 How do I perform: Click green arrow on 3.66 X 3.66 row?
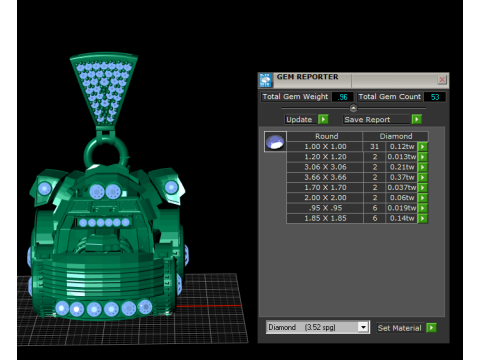click(423, 177)
